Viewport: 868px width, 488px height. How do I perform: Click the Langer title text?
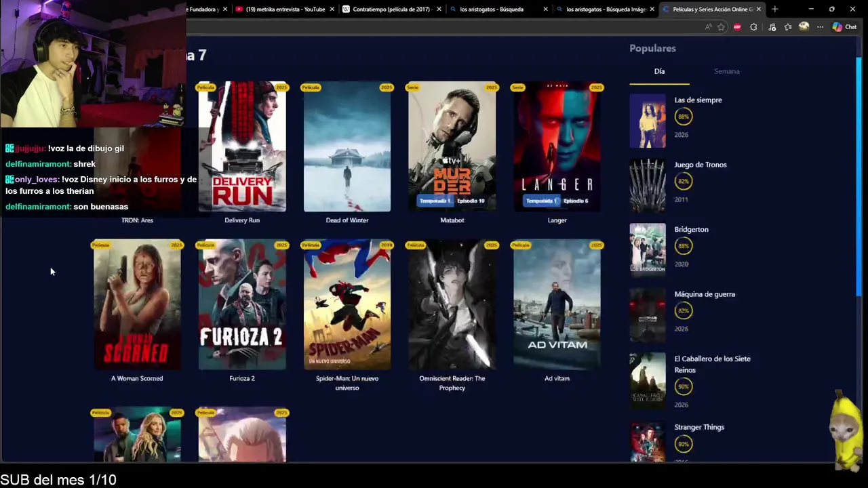click(557, 220)
